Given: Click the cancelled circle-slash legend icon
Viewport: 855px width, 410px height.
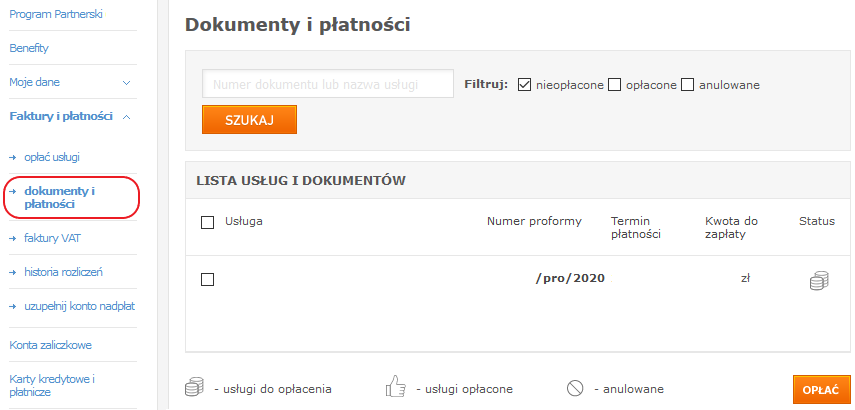Looking at the screenshot, I should pos(575,389).
